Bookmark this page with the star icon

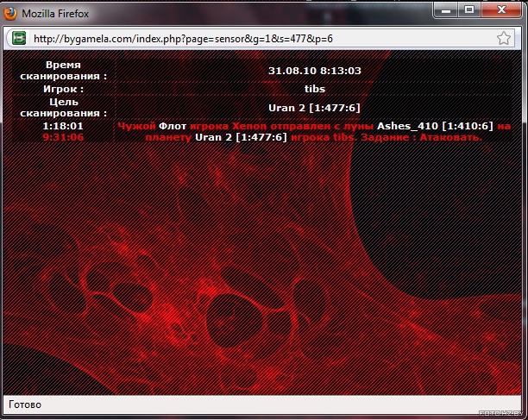(x=504, y=38)
